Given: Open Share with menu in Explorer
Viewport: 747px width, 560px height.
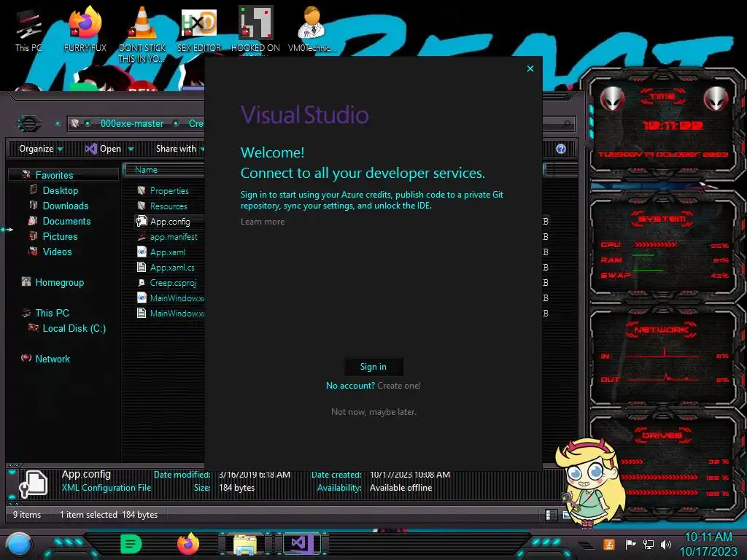Looking at the screenshot, I should [179, 149].
